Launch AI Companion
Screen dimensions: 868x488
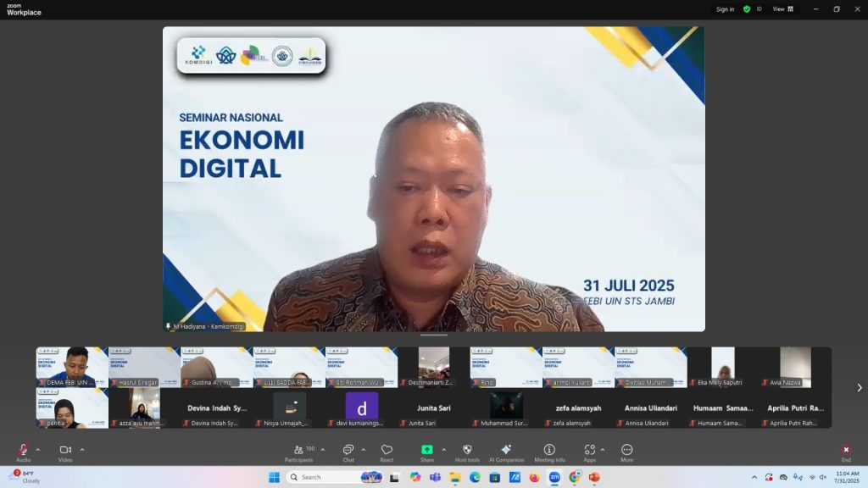(x=506, y=450)
